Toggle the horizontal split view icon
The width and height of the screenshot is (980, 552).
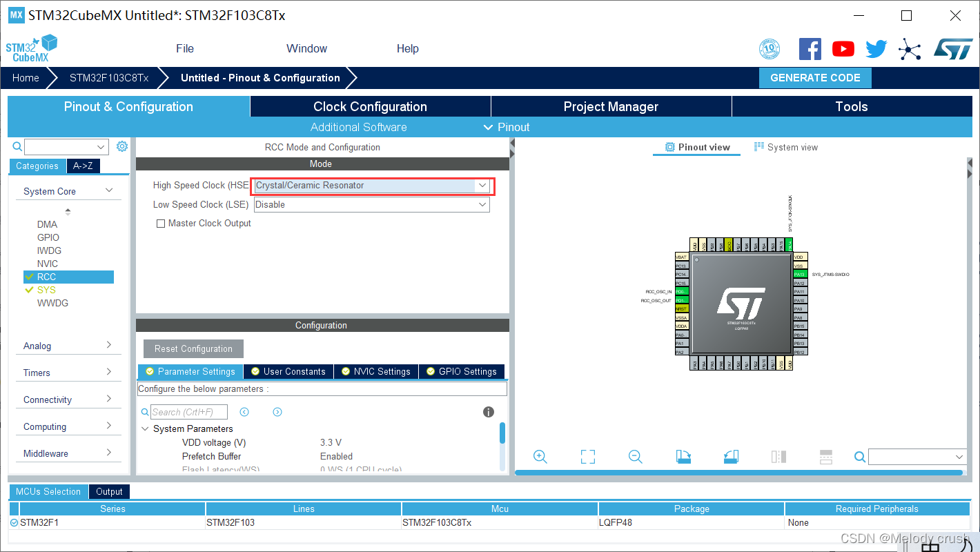click(x=826, y=457)
